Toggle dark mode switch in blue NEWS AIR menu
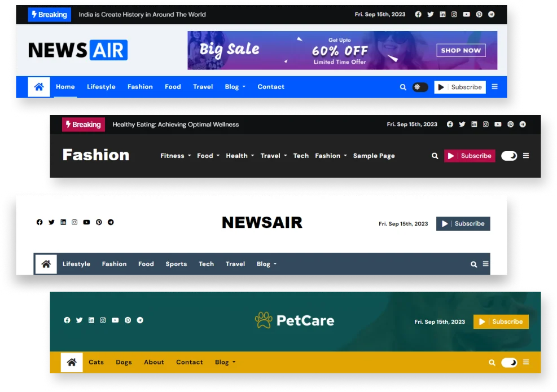This screenshot has height=392, width=557. coord(420,87)
